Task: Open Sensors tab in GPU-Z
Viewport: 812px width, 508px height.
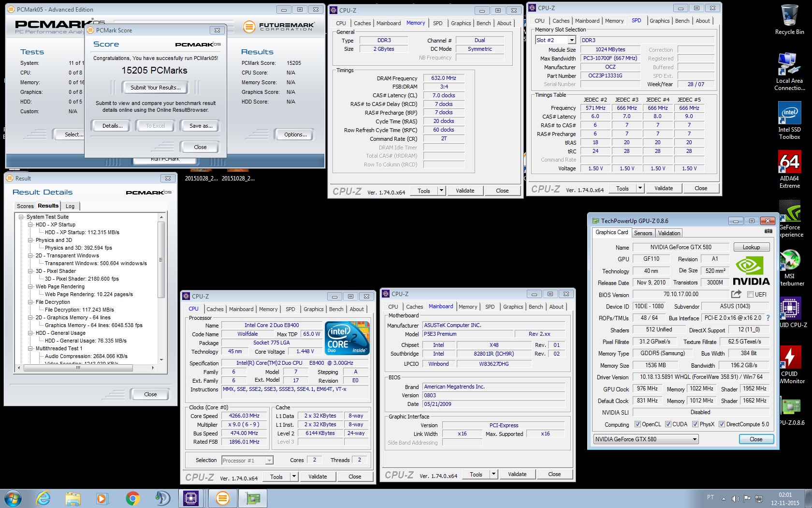Action: coord(643,233)
